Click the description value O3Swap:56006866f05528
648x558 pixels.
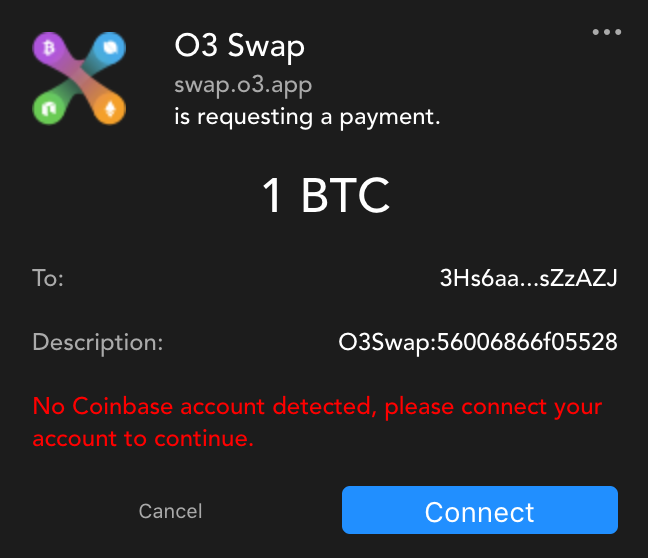click(478, 343)
